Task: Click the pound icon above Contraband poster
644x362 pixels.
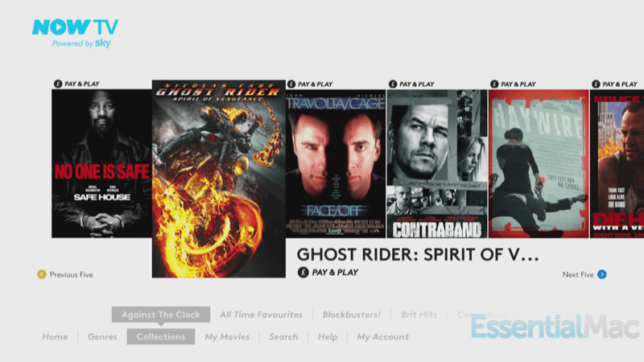Action: coord(393,84)
